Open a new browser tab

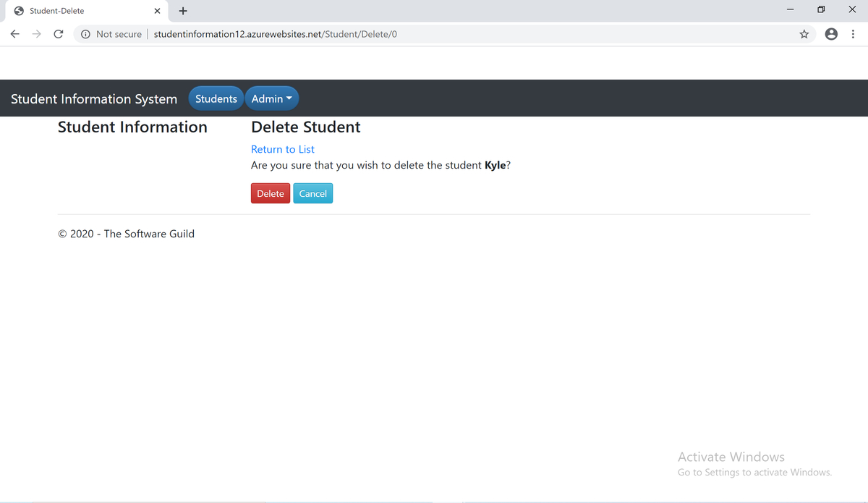183,11
